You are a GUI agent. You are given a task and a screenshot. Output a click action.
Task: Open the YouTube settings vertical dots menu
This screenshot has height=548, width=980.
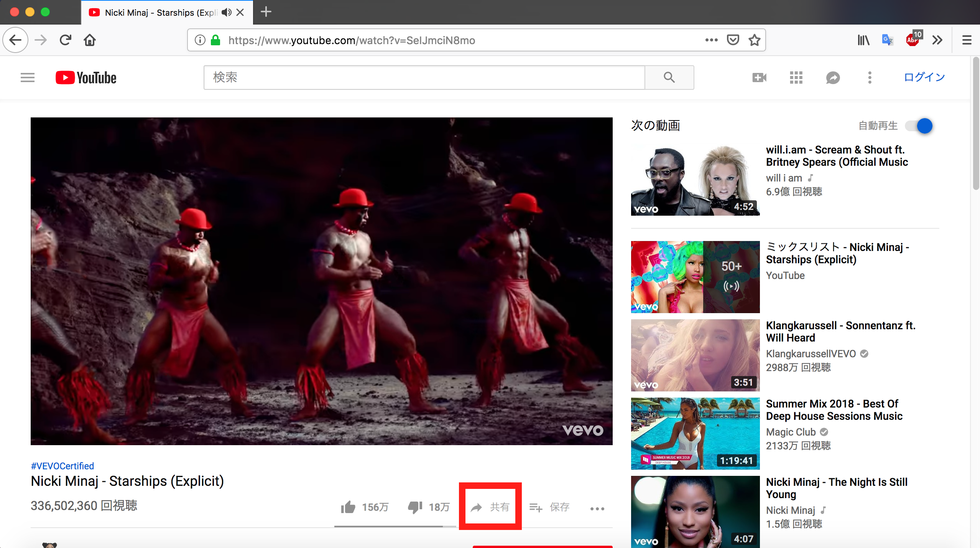click(x=870, y=78)
